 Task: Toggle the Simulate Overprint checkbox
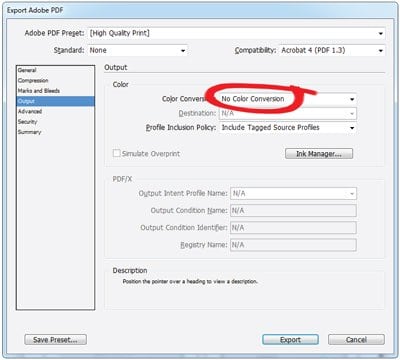[117, 153]
